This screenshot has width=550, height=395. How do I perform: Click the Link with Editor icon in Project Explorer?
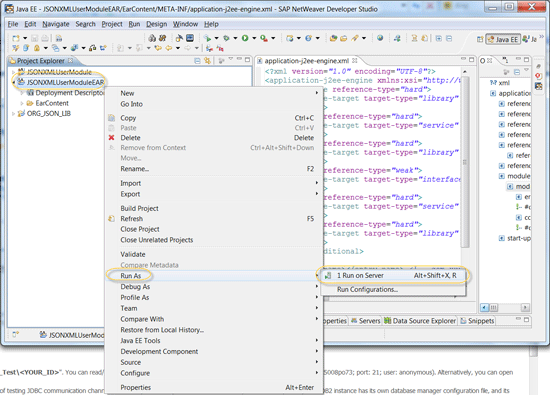pos(208,61)
